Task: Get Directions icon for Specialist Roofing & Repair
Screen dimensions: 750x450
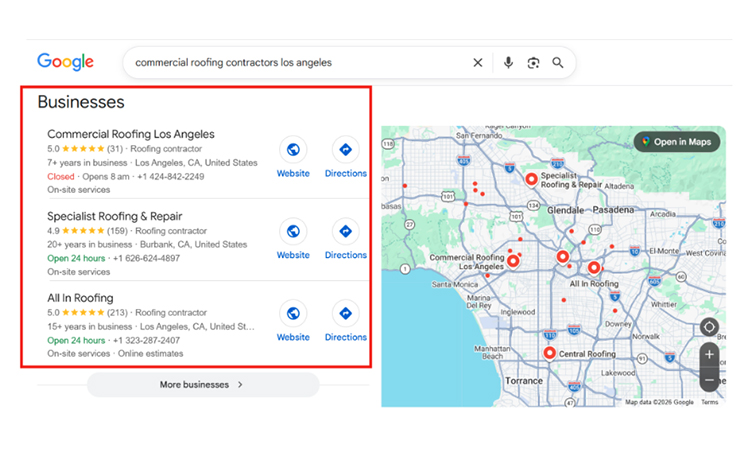Action: (345, 231)
